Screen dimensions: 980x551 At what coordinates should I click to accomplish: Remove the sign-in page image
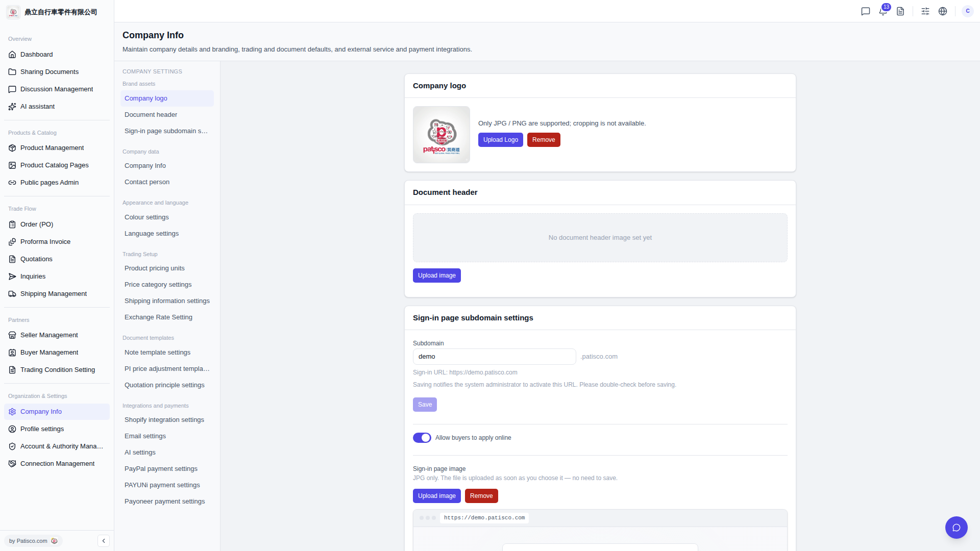point(481,496)
